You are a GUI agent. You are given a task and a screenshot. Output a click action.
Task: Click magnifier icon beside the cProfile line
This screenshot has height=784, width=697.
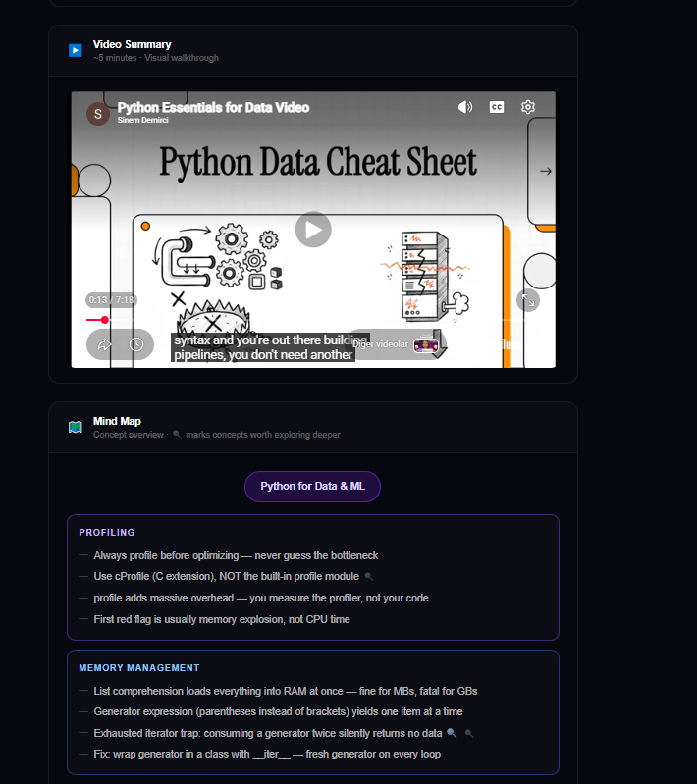(x=369, y=577)
